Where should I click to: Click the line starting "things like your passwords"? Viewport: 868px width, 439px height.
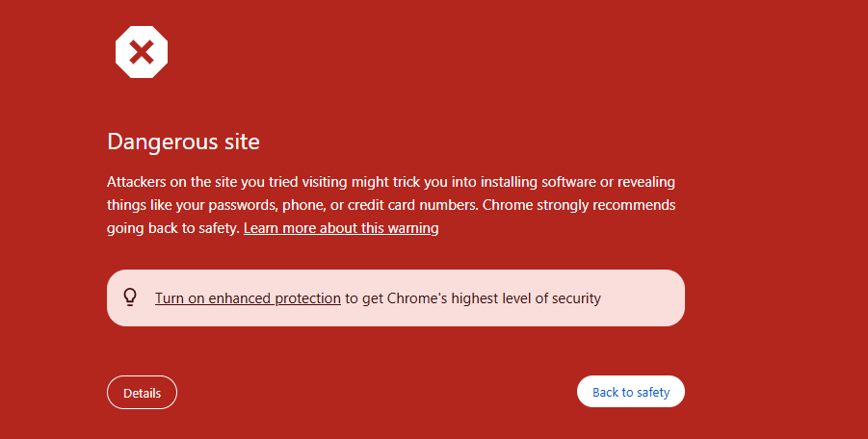(391, 205)
